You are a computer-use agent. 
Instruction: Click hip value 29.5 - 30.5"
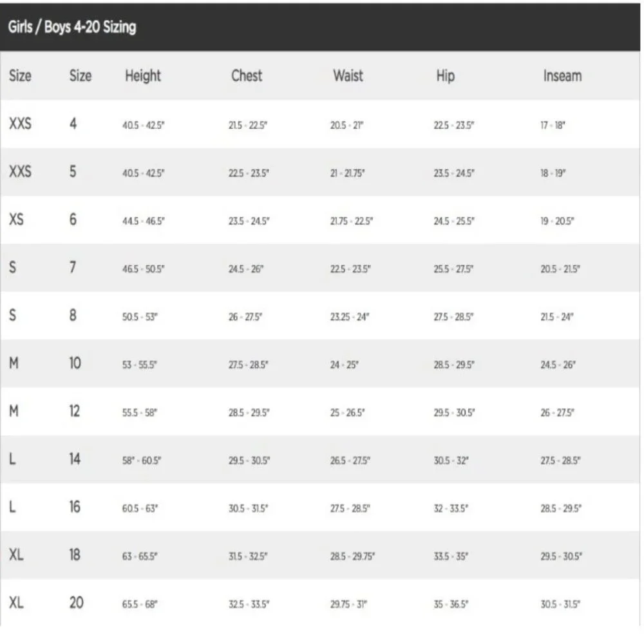[x=454, y=413]
